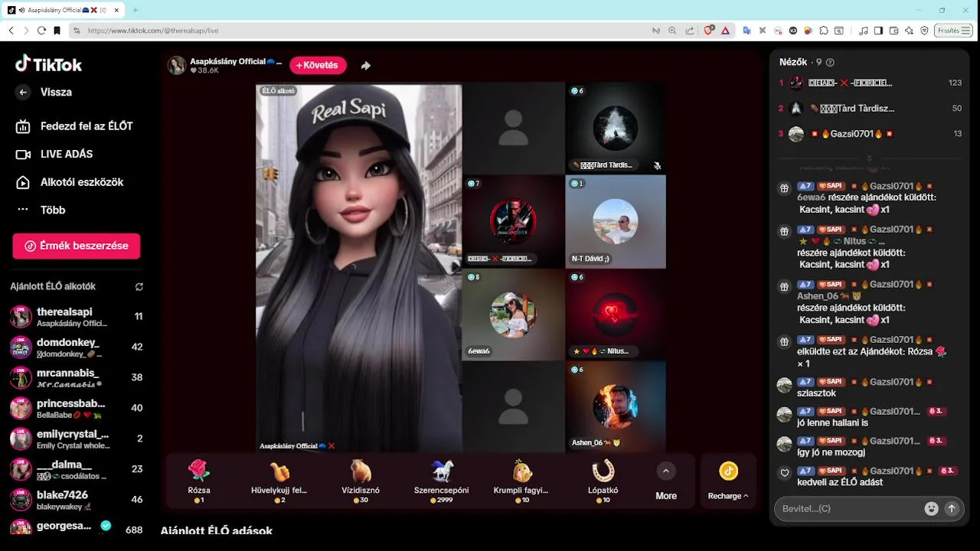
Task: Select the Tàrd Tàrdis guest tile
Action: [x=615, y=129]
